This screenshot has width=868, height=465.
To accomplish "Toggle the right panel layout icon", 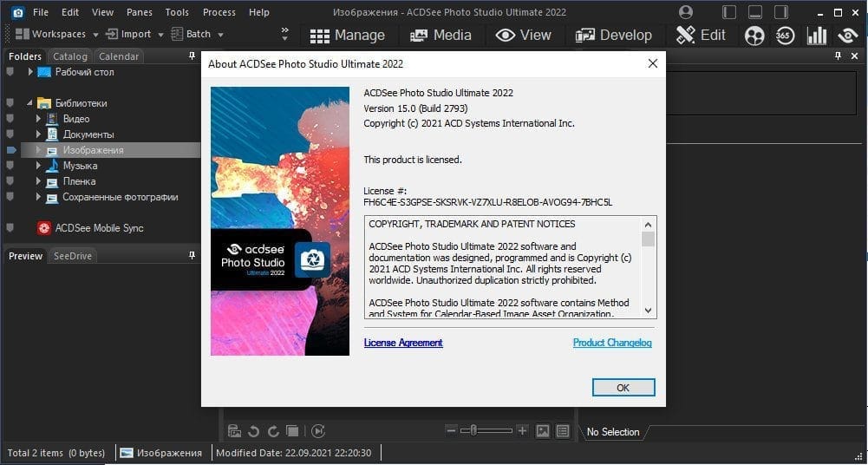I will coord(781,11).
